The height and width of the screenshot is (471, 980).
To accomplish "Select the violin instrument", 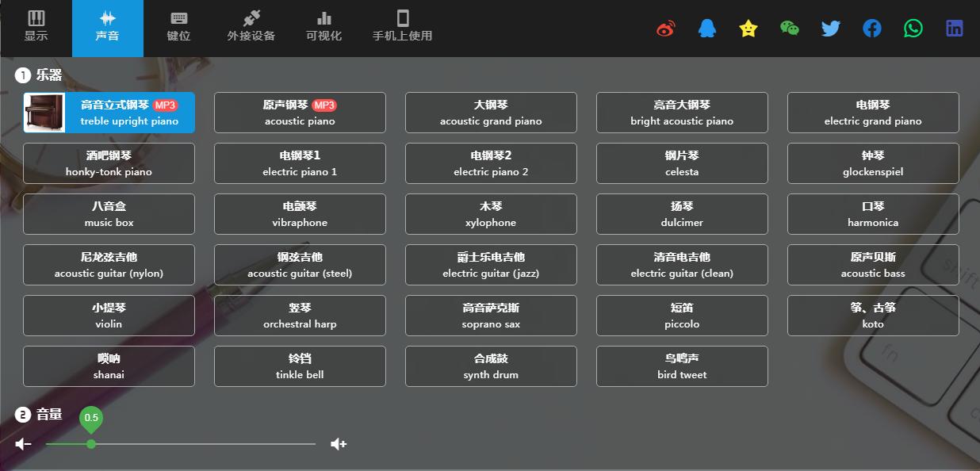I will pos(109,315).
